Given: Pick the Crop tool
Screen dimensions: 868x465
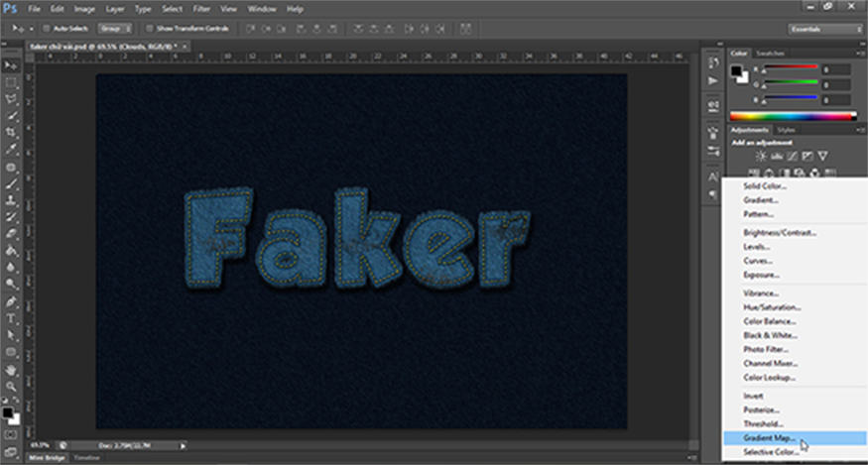Looking at the screenshot, I should coord(11,132).
